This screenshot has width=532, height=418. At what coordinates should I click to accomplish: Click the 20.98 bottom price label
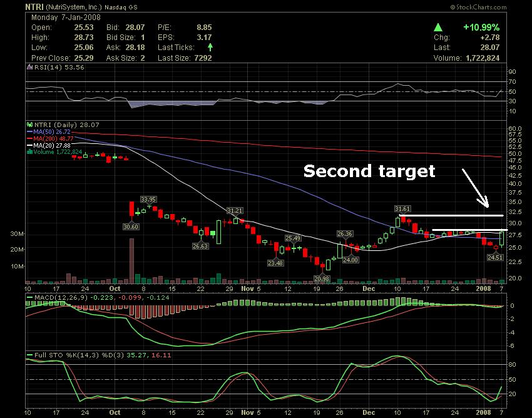322,278
